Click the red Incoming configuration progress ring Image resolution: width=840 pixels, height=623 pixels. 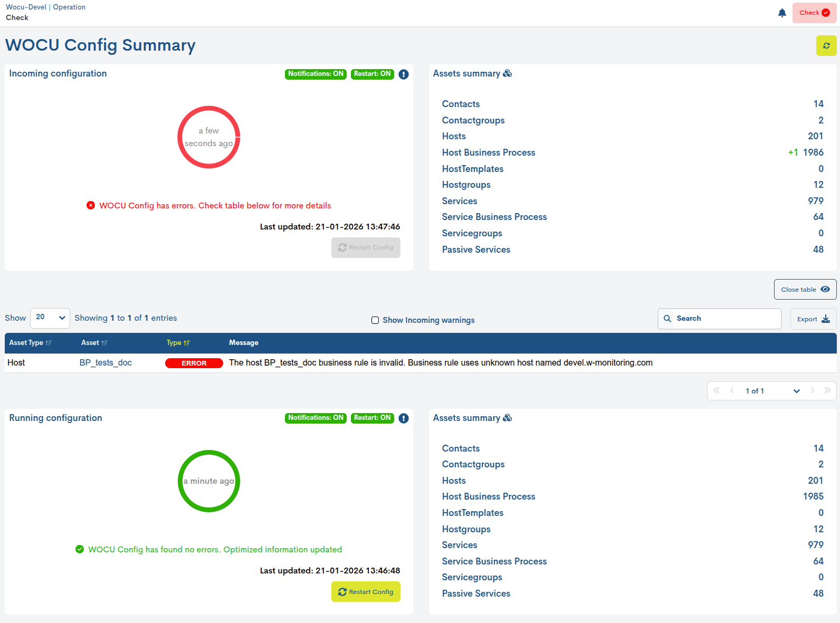pyautogui.click(x=209, y=108)
